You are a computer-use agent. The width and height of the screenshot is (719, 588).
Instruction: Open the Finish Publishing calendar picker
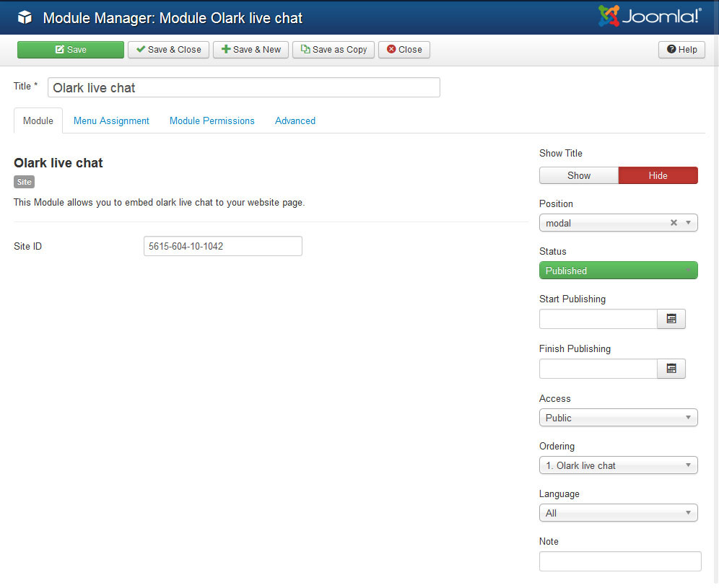(x=671, y=369)
